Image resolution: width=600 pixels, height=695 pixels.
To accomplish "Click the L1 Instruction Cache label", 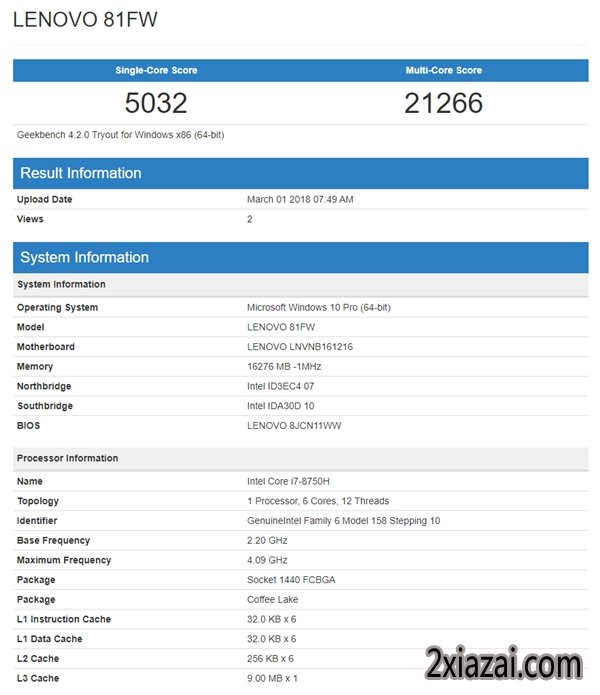I will pos(64,619).
